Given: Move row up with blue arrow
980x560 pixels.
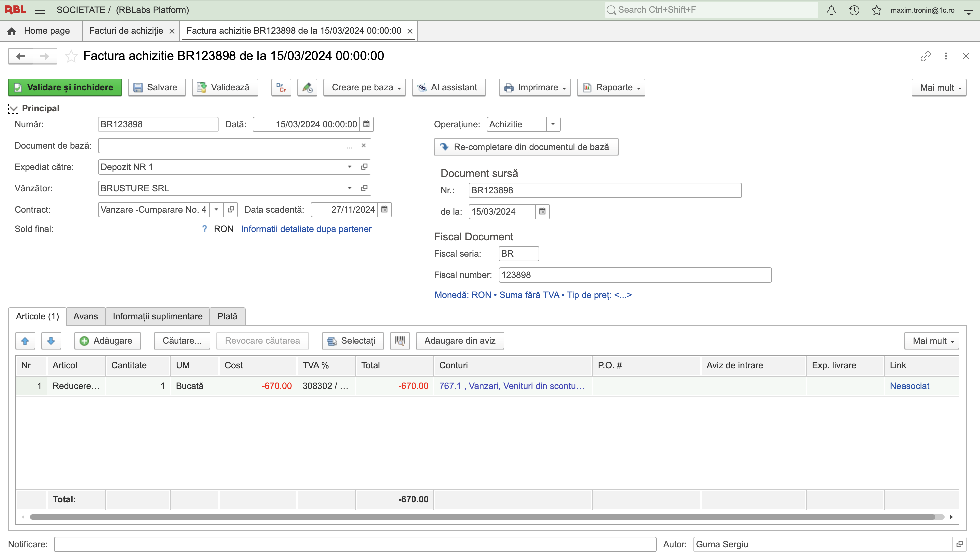Looking at the screenshot, I should coord(25,341).
